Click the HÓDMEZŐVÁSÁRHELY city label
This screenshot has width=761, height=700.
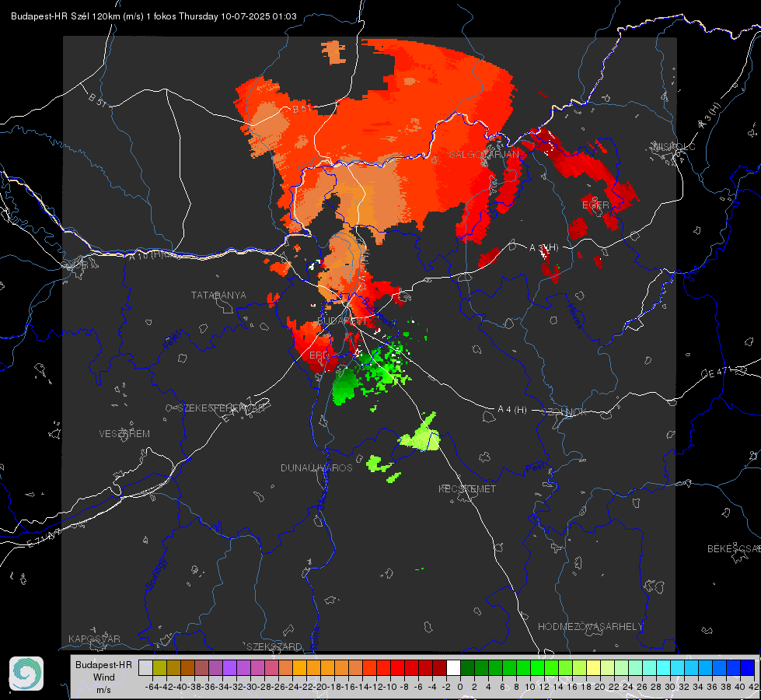click(x=590, y=627)
